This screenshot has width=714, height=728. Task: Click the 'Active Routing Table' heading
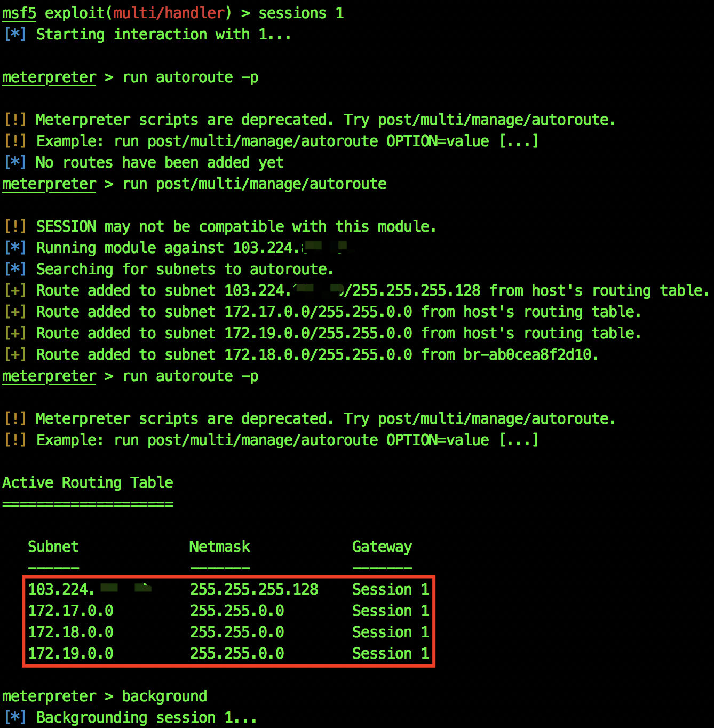88,482
